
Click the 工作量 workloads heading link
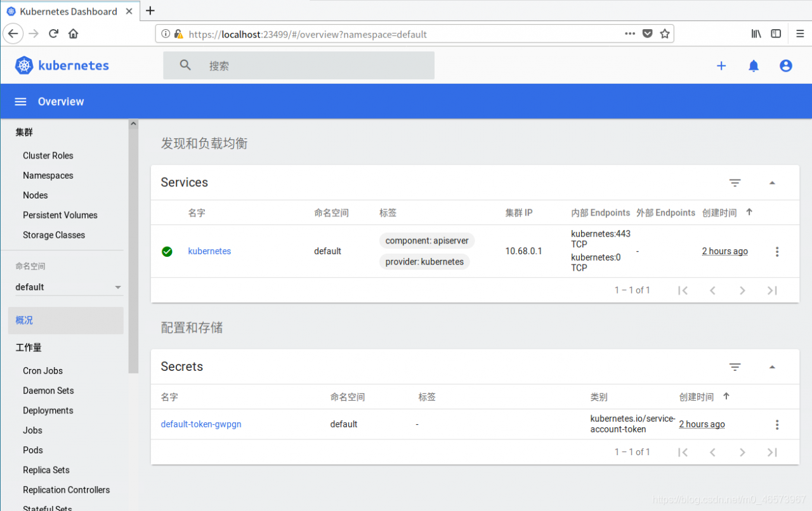coord(29,347)
